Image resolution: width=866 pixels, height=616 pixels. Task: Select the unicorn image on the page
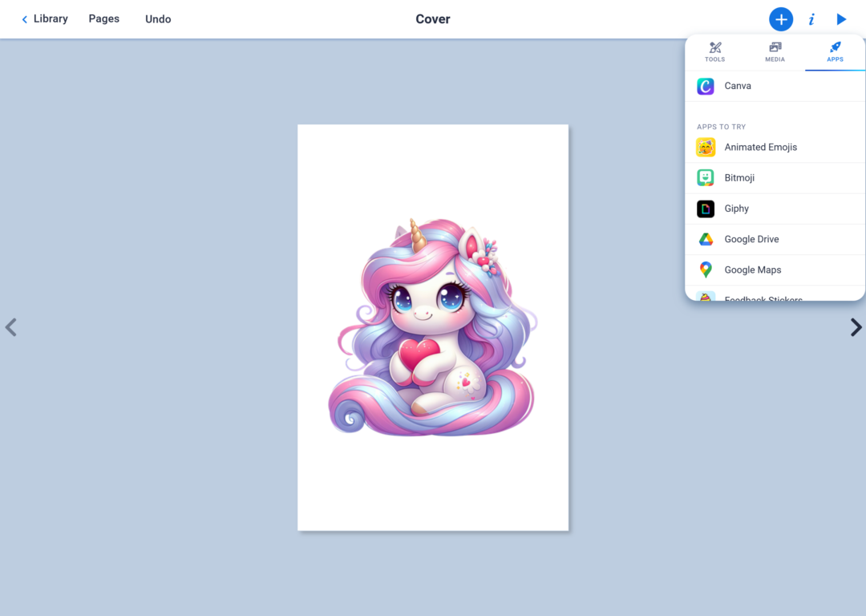coord(432,327)
